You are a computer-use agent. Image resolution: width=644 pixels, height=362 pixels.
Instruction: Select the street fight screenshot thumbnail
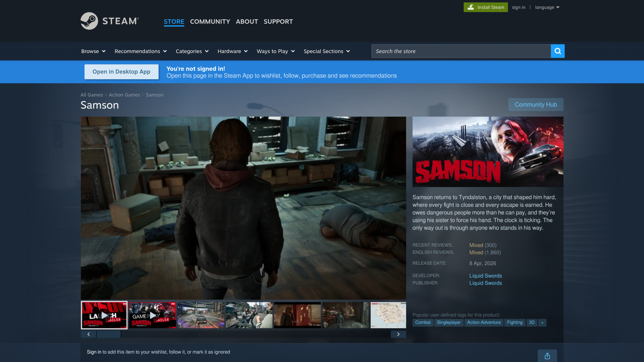tap(249, 315)
